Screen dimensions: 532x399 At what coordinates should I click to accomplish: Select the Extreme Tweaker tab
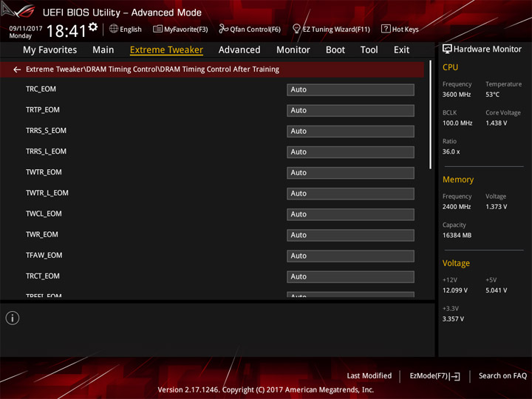(x=166, y=50)
